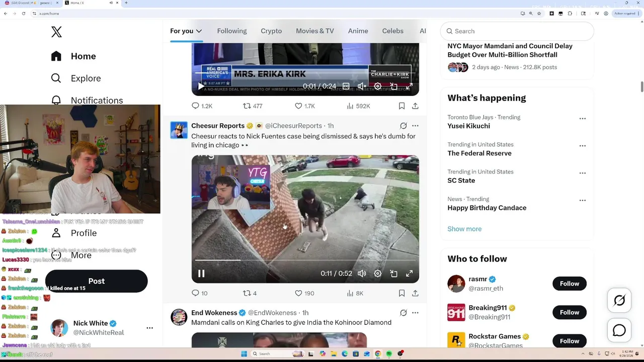The height and width of the screenshot is (362, 644).
Task: Seek in the Cheesur video progress bar
Action: [305, 260]
